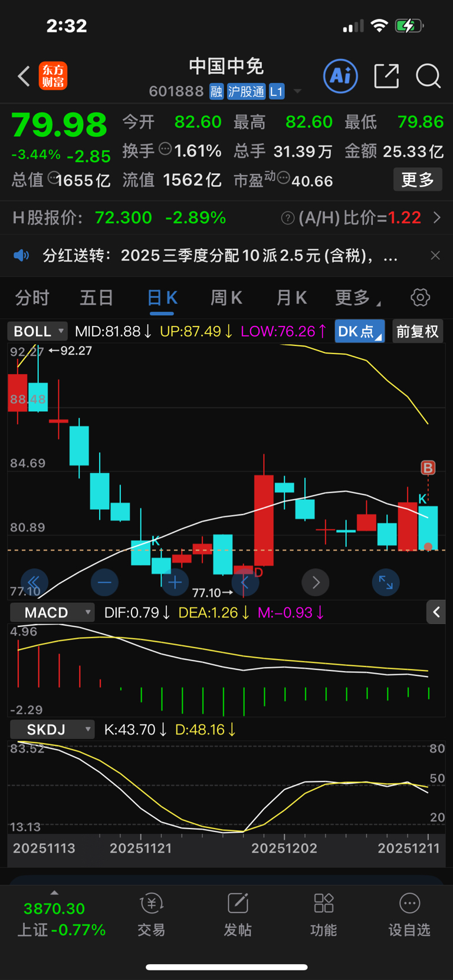Tap the 上证 index 3870.30 ticker

(x=54, y=908)
